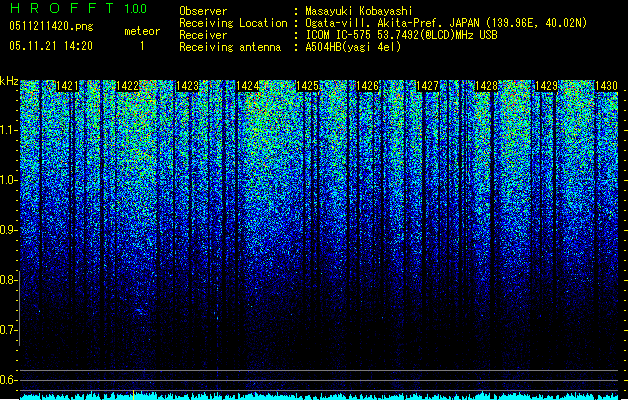Click the 1430 time marker
The image size is (629, 400).
click(606, 86)
